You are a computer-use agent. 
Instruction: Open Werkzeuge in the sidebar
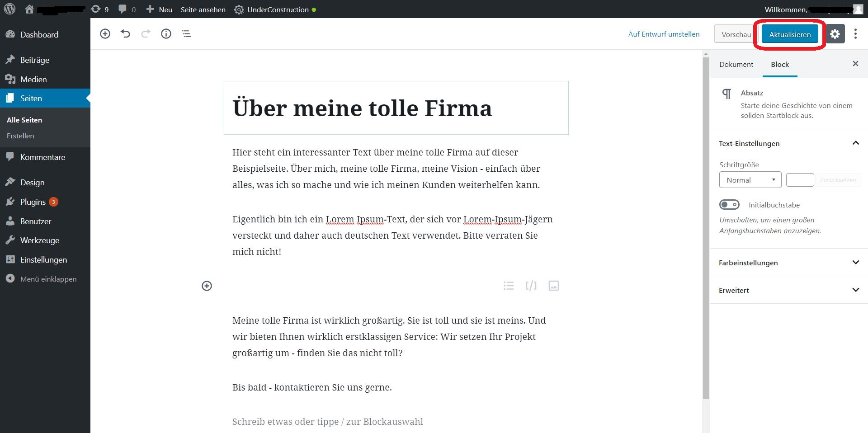(x=45, y=240)
